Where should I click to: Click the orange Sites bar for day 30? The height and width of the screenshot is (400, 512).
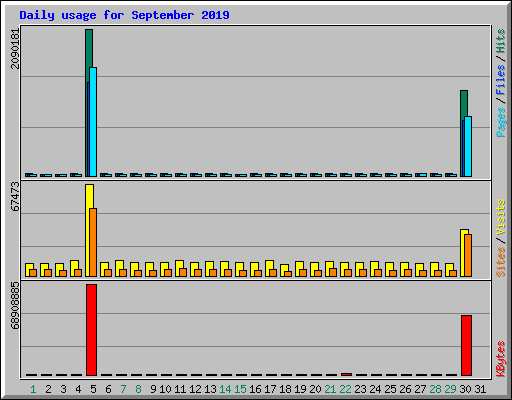tap(468, 256)
